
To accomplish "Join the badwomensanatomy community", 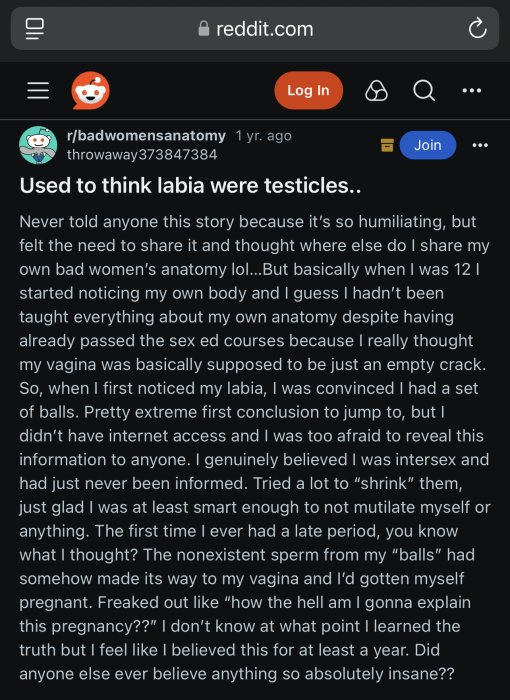I will 428,145.
